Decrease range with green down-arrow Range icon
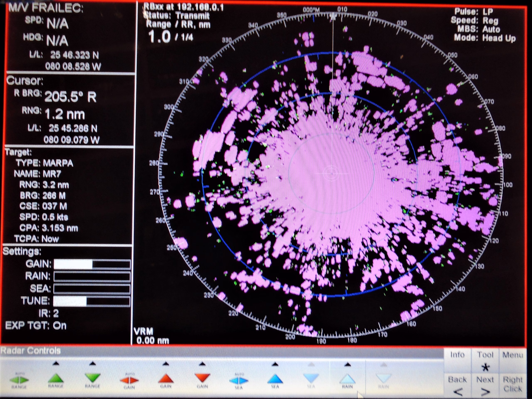The image size is (532, 399). click(x=92, y=378)
